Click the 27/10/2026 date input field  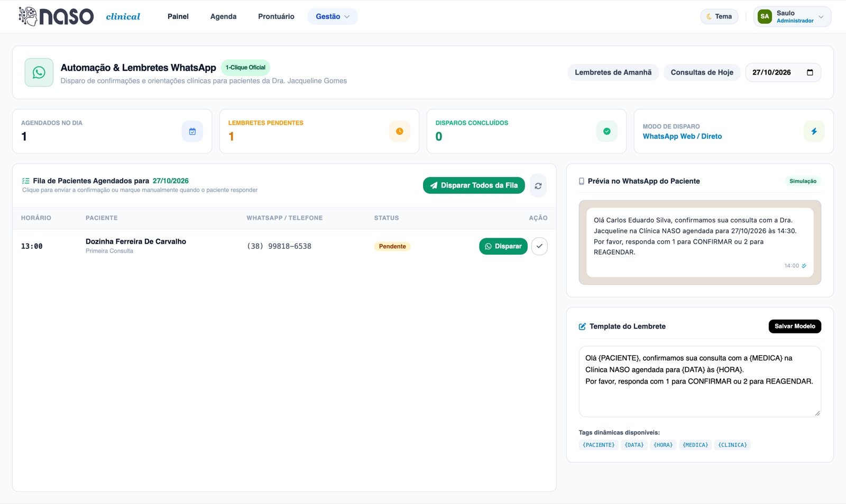tap(783, 72)
